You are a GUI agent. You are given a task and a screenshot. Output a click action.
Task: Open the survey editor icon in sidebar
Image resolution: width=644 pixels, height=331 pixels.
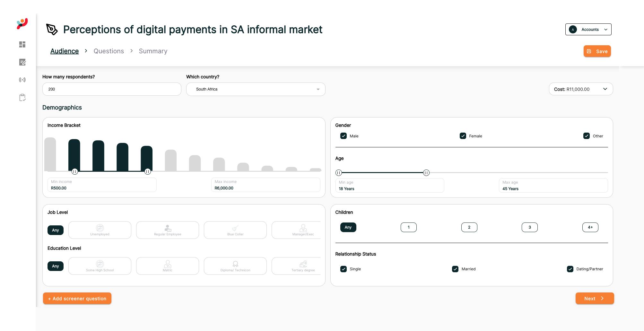click(x=22, y=62)
